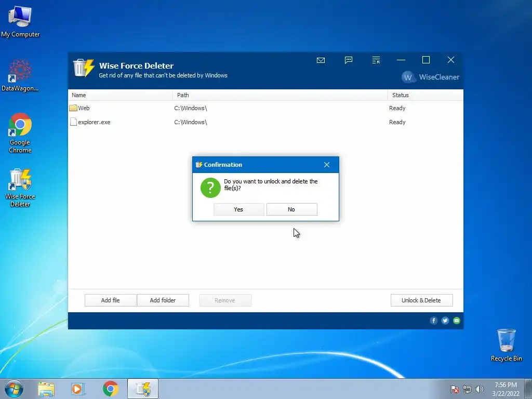Open the network tray icon
This screenshot has width=532, height=399.
pyautogui.click(x=467, y=389)
